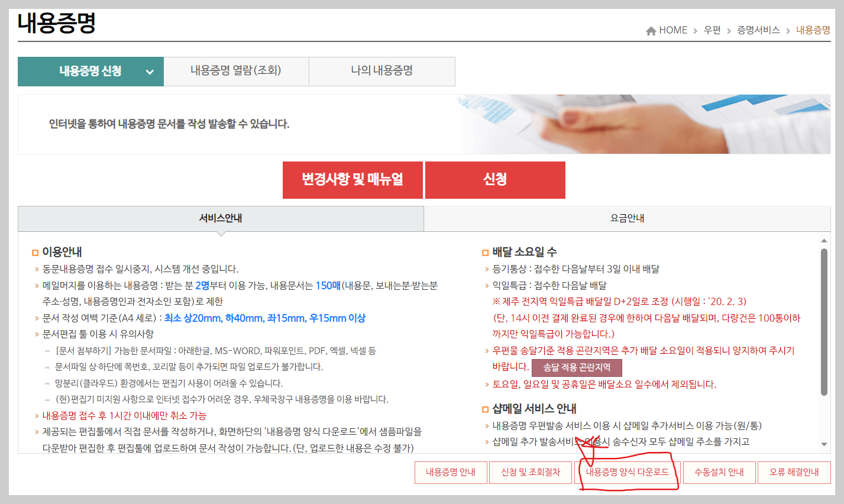
Task: Click the 신청 및 조회절차 button
Action: 531,472
